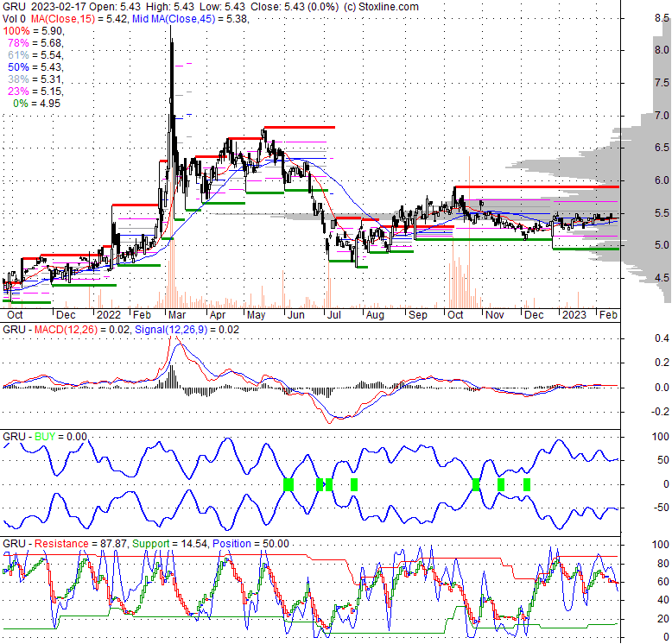Click the 7.0 price axis label
Screen dimensions: 672x644
[662, 115]
